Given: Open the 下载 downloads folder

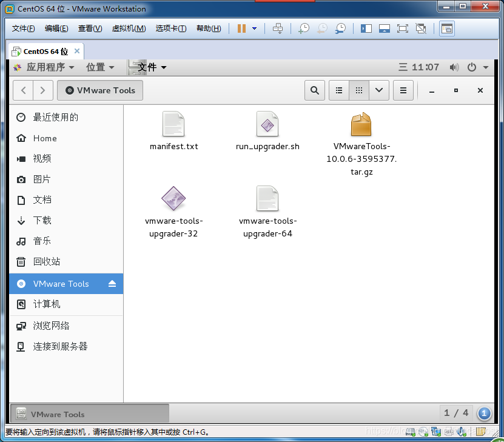Looking at the screenshot, I should click(66, 220).
